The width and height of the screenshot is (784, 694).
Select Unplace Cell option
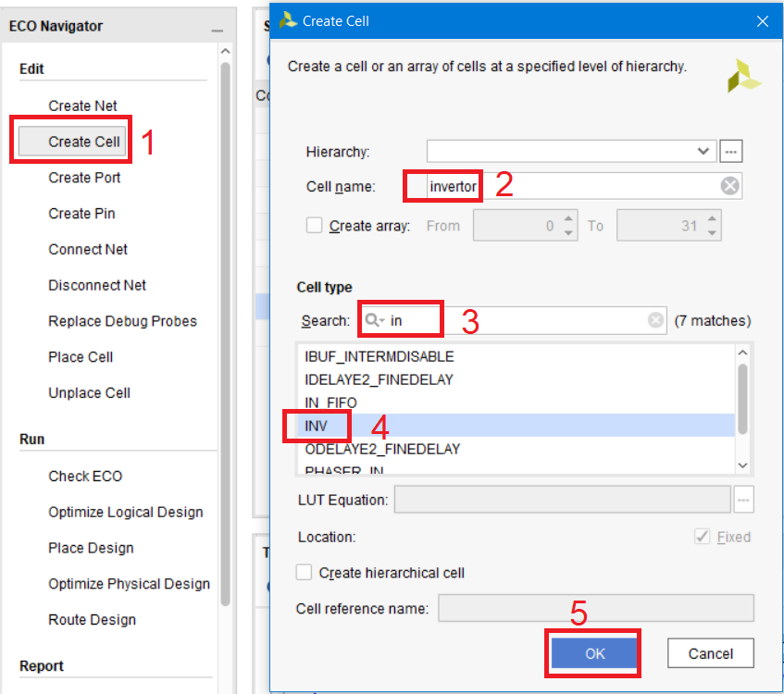89,393
